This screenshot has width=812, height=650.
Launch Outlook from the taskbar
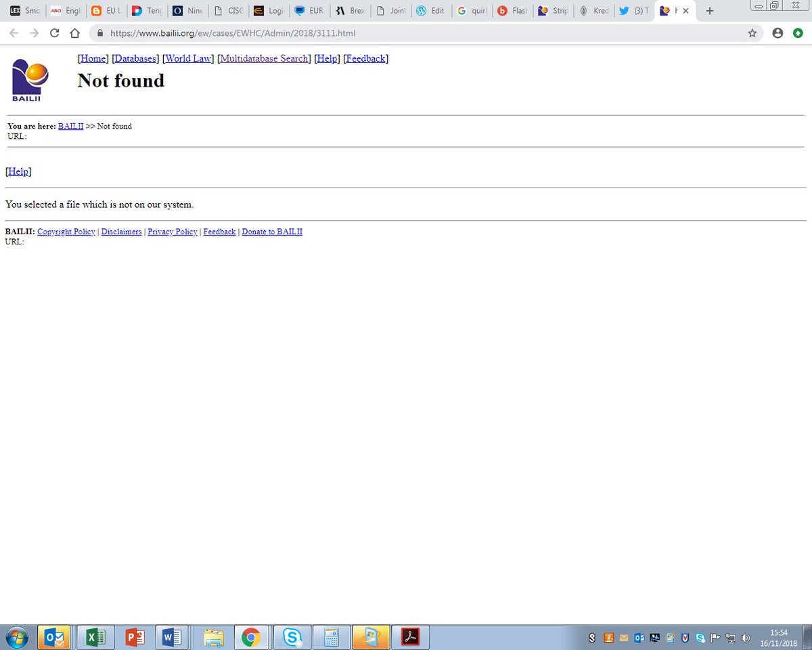(x=53, y=637)
